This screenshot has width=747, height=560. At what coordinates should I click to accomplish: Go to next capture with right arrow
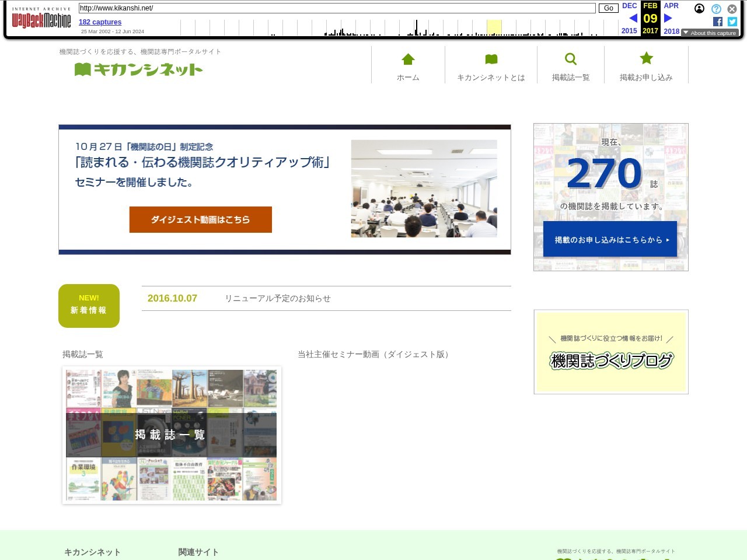pos(668,18)
